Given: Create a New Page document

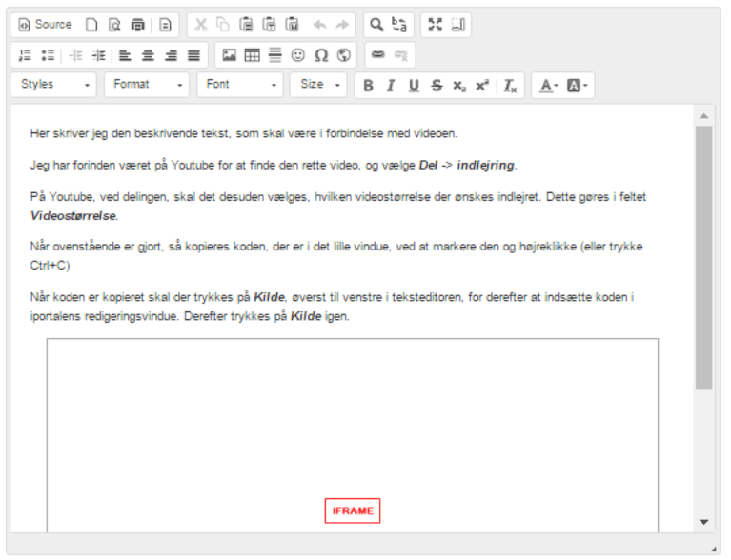Looking at the screenshot, I should (91, 24).
